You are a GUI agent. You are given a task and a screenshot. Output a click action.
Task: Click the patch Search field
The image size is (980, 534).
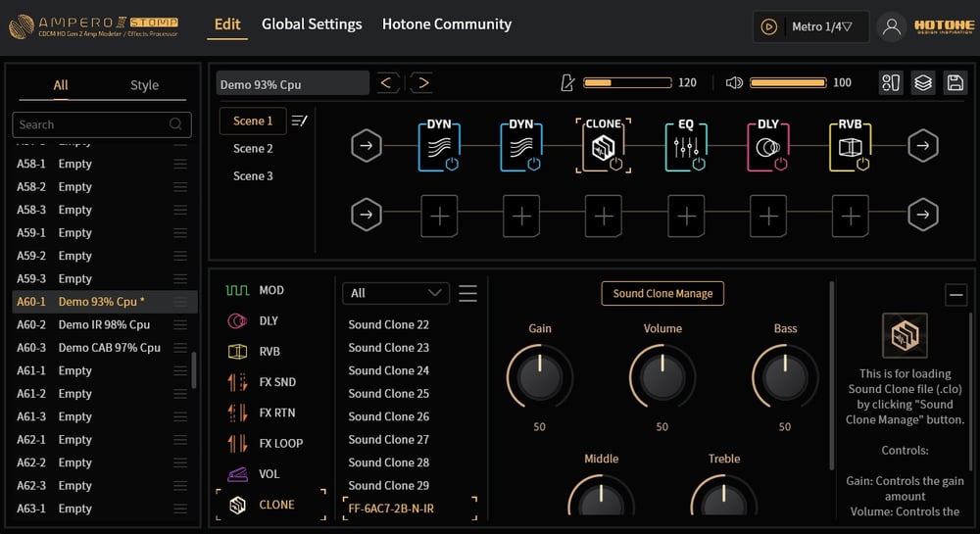tap(102, 124)
